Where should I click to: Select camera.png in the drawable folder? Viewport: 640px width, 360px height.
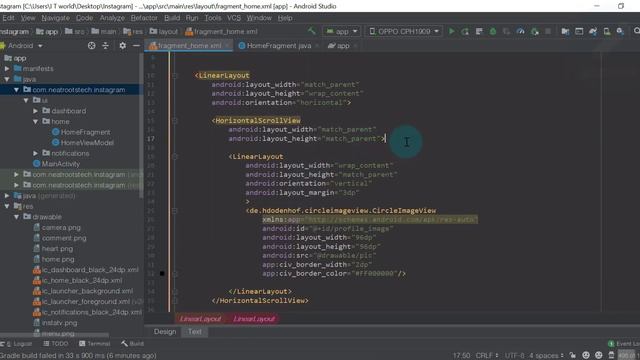point(57,227)
